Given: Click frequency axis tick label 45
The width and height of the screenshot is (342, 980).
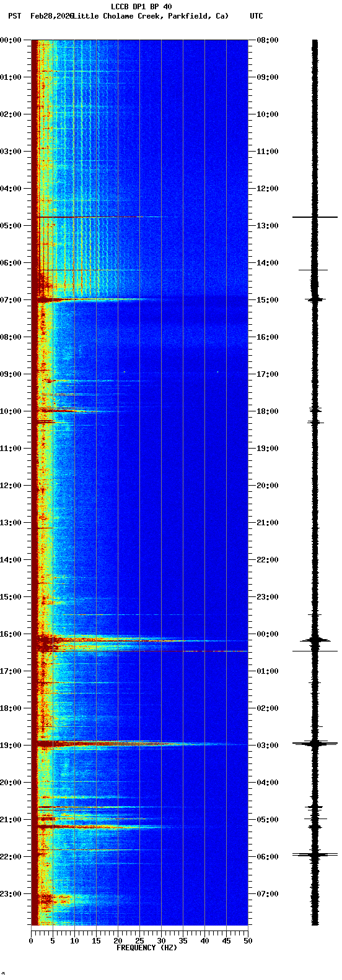Looking at the screenshot, I should [226, 941].
